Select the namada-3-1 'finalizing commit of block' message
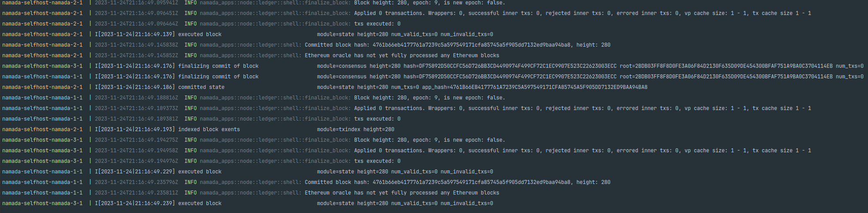 (218, 66)
